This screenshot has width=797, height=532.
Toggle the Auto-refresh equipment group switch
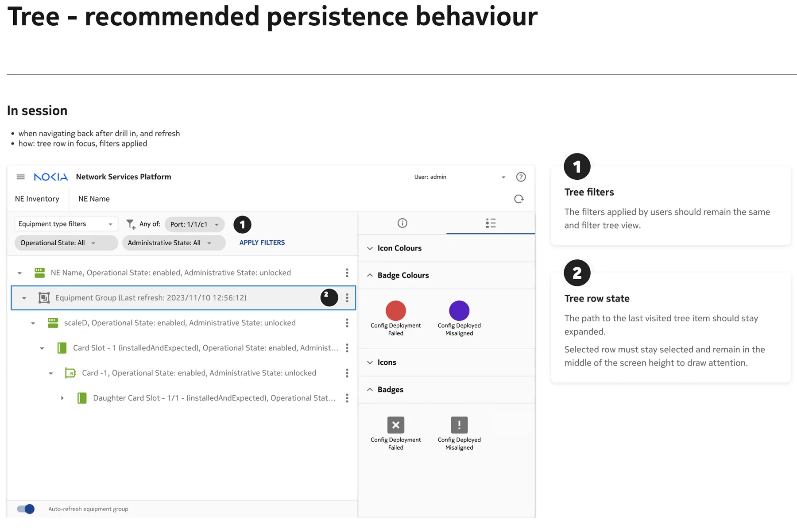coord(26,509)
